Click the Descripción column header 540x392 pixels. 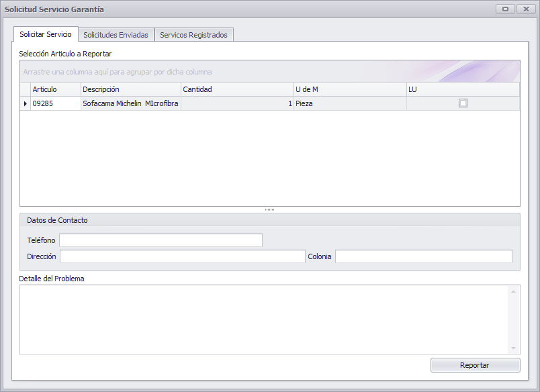coord(131,89)
